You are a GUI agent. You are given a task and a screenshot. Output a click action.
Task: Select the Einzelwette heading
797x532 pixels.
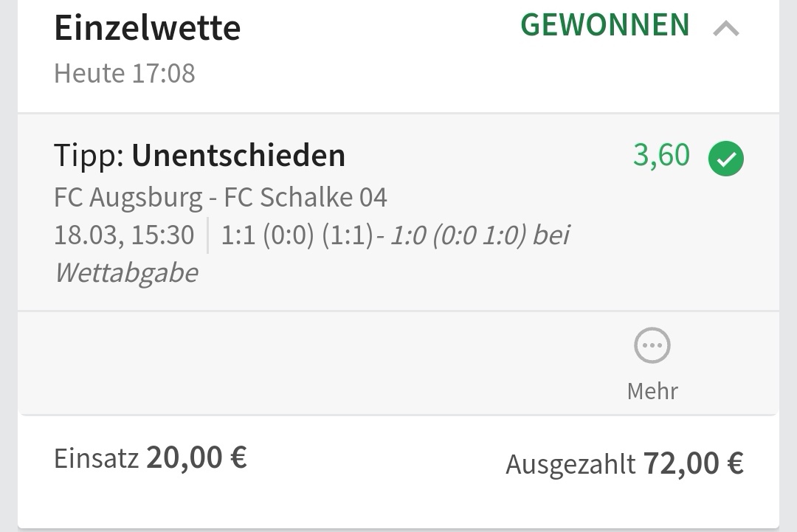click(x=147, y=29)
